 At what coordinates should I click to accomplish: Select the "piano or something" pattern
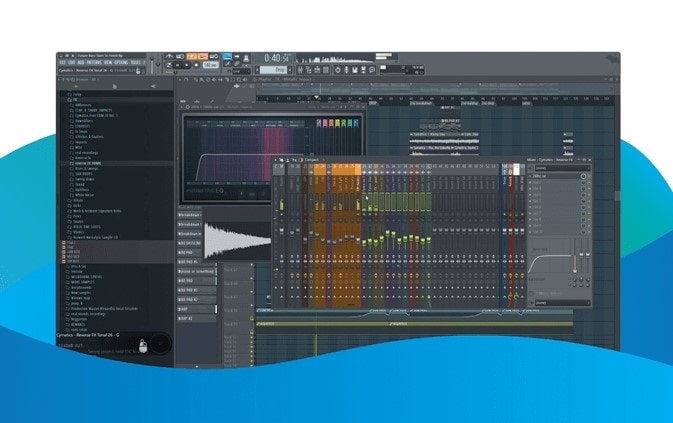(196, 272)
